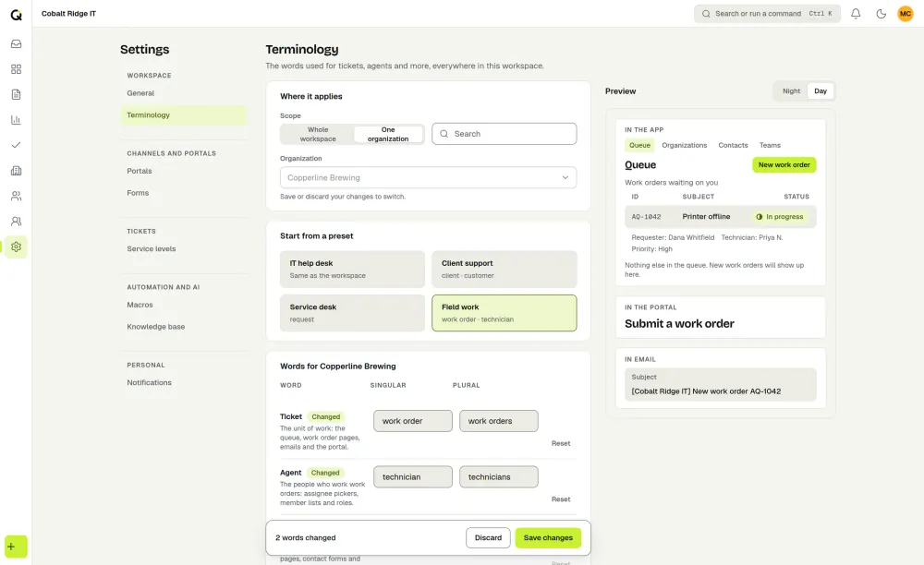
Task: Open MC user avatar menu
Action: tap(906, 14)
